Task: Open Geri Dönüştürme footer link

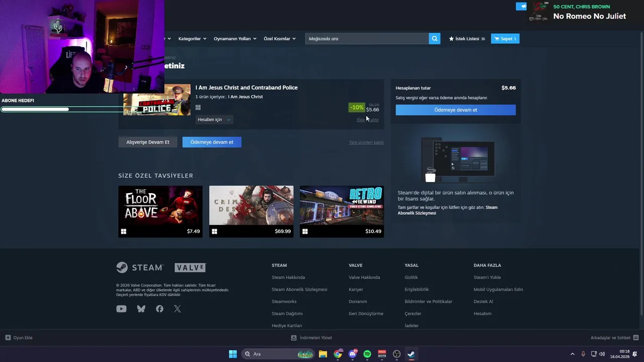Action: (x=366, y=314)
